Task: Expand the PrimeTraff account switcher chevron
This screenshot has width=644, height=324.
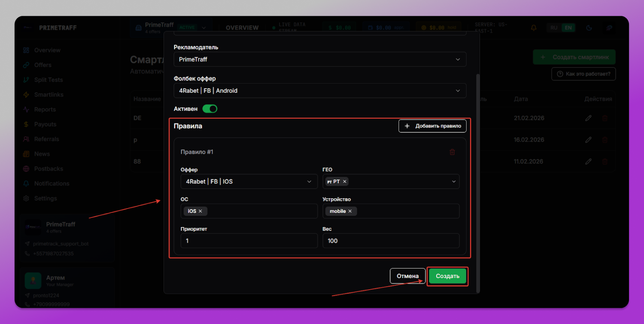Action: tap(204, 27)
